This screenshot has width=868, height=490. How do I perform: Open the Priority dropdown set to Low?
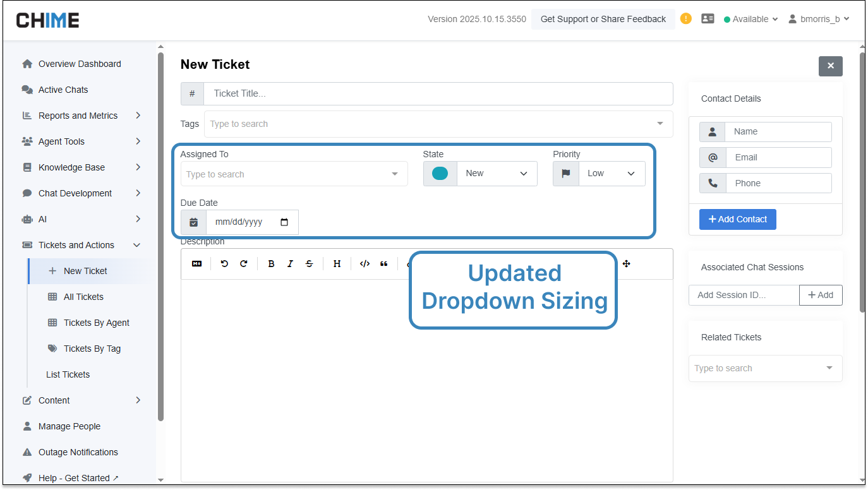pyautogui.click(x=611, y=174)
